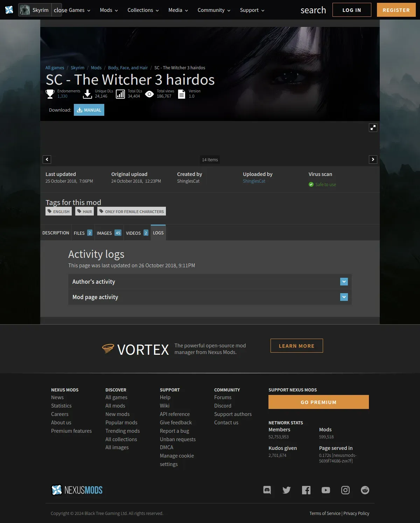Click the Hair tag
Image resolution: width=420 pixels, height=523 pixels.
[x=84, y=211]
